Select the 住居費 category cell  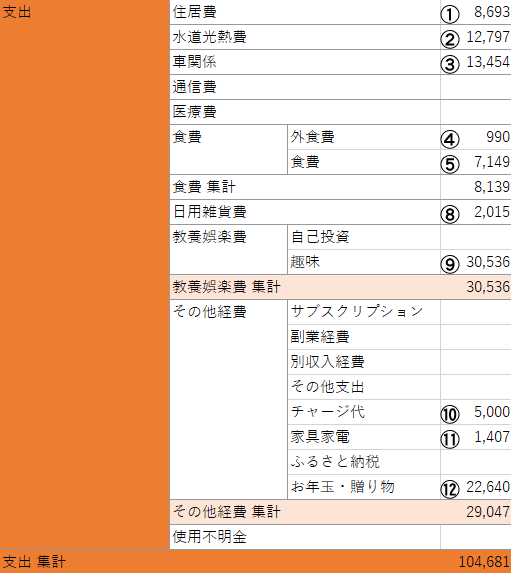(x=305, y=12)
